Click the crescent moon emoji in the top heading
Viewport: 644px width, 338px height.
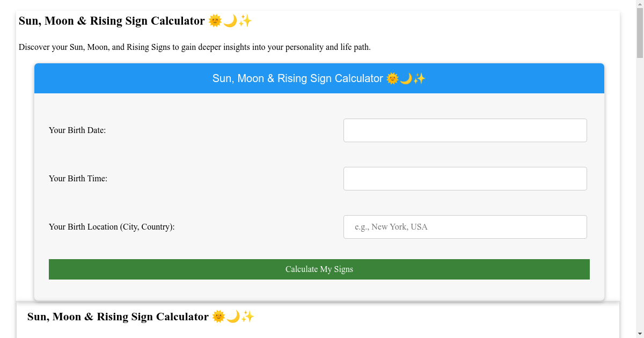[x=229, y=21]
